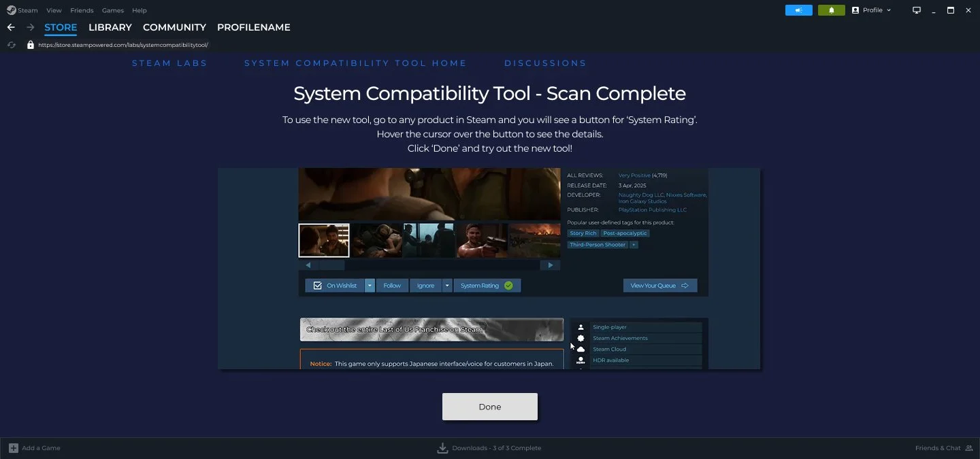The image size is (980, 459).
Task: Switch to the LIBRARY tab
Action: click(110, 27)
